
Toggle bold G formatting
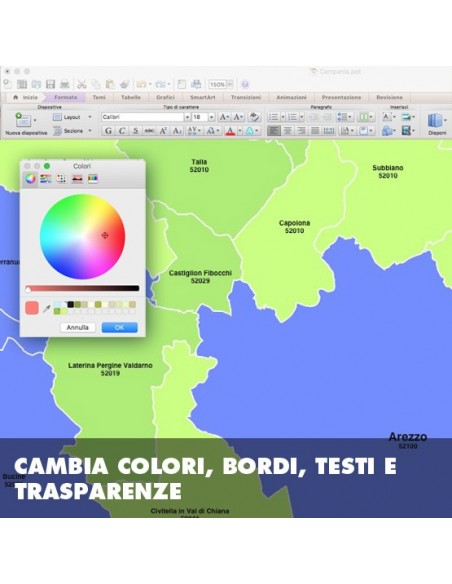[x=108, y=131]
